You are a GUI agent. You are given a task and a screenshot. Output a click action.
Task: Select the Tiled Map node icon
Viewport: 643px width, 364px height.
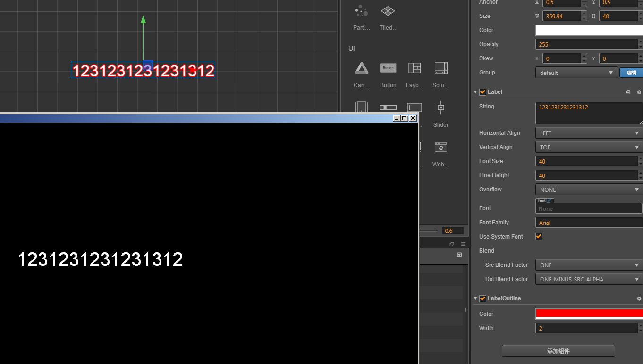[x=388, y=11]
